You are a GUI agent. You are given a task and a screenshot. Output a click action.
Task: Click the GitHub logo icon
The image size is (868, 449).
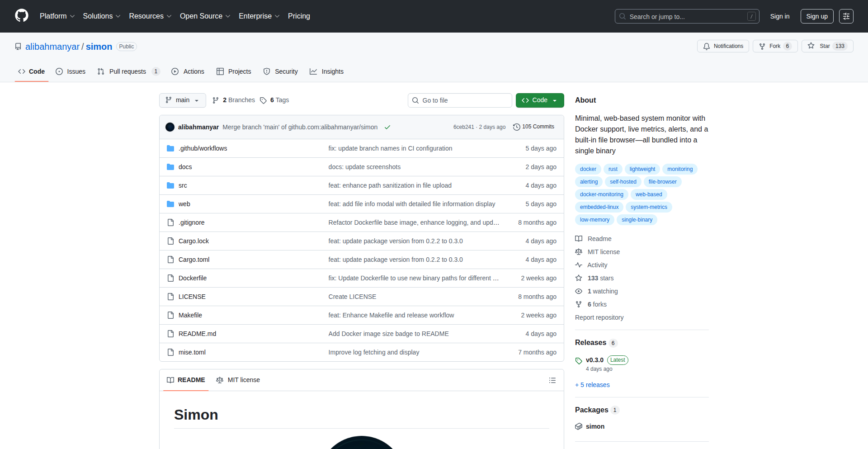point(21,16)
